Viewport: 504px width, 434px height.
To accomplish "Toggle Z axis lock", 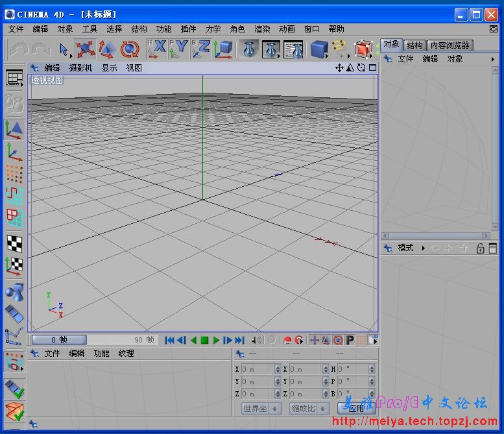I will [200, 49].
